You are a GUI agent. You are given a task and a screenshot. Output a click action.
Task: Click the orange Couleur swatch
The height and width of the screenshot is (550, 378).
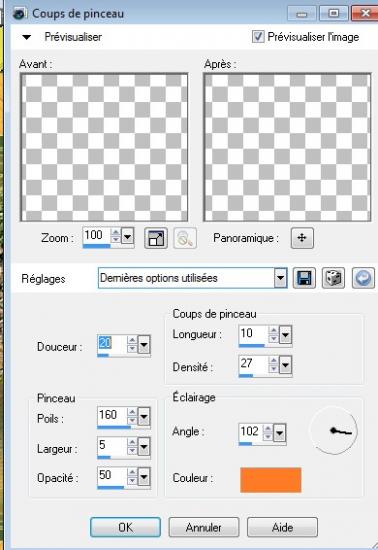271,480
